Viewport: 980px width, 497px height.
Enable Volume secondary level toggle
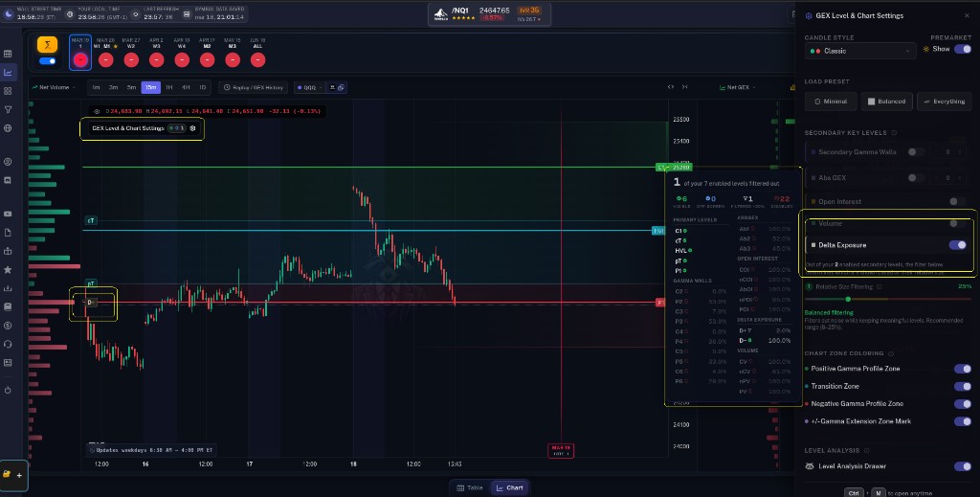(x=957, y=223)
